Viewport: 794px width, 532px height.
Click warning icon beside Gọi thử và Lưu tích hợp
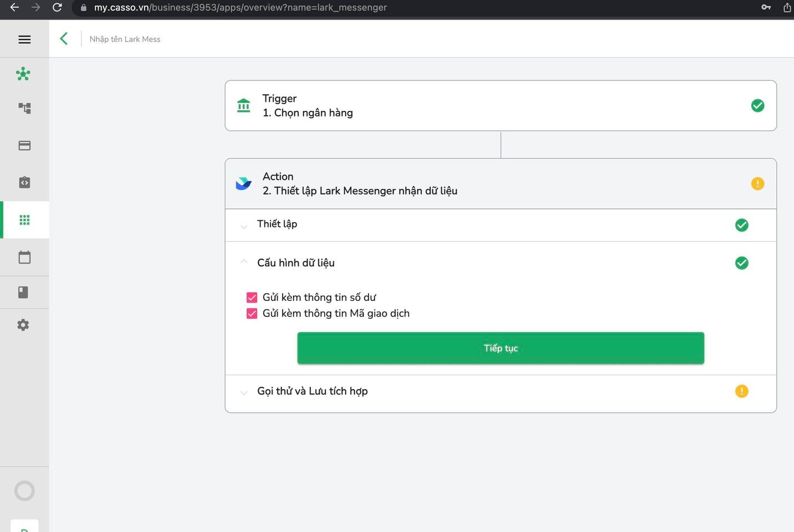[741, 391]
